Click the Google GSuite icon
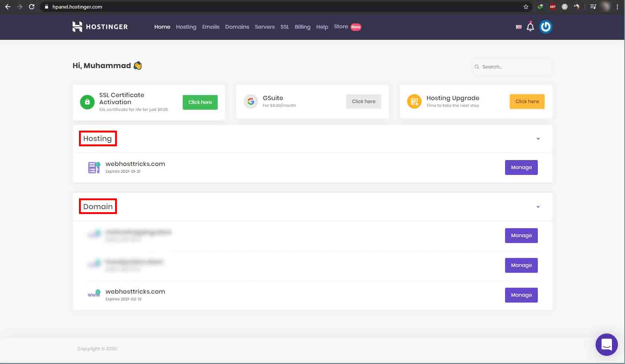The height and width of the screenshot is (364, 625). pos(251,101)
